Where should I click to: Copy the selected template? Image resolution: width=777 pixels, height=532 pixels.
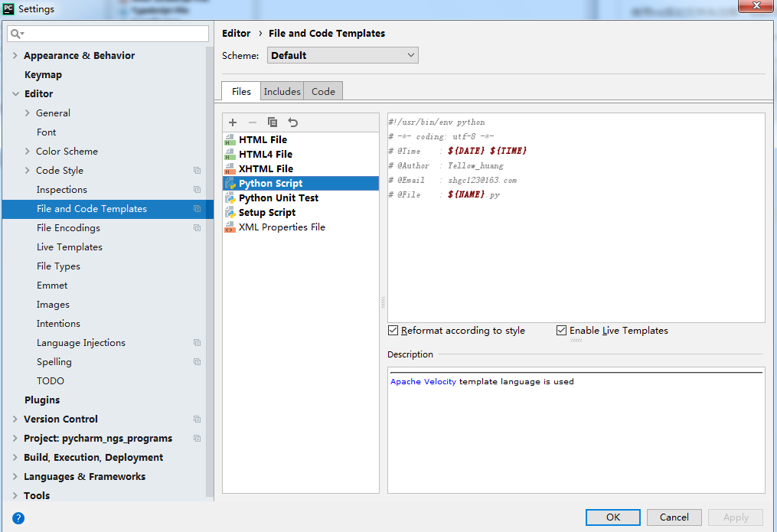[273, 122]
